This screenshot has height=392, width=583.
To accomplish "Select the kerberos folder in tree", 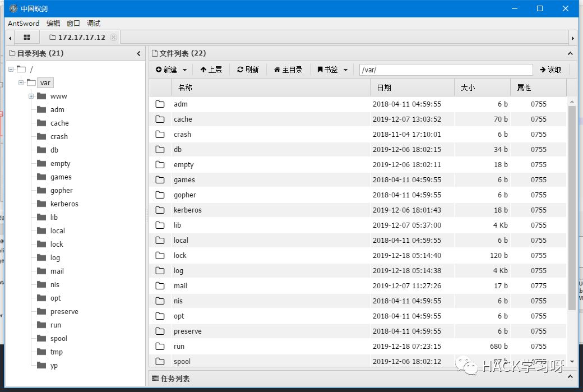I will click(x=64, y=204).
